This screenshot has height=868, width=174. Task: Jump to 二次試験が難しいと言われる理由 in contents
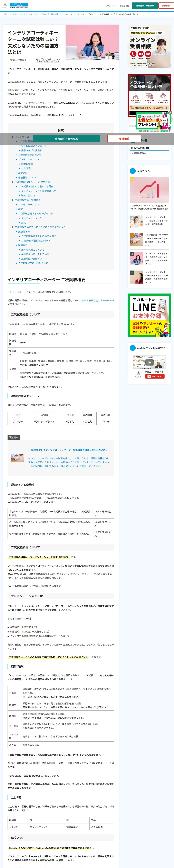(36, 186)
